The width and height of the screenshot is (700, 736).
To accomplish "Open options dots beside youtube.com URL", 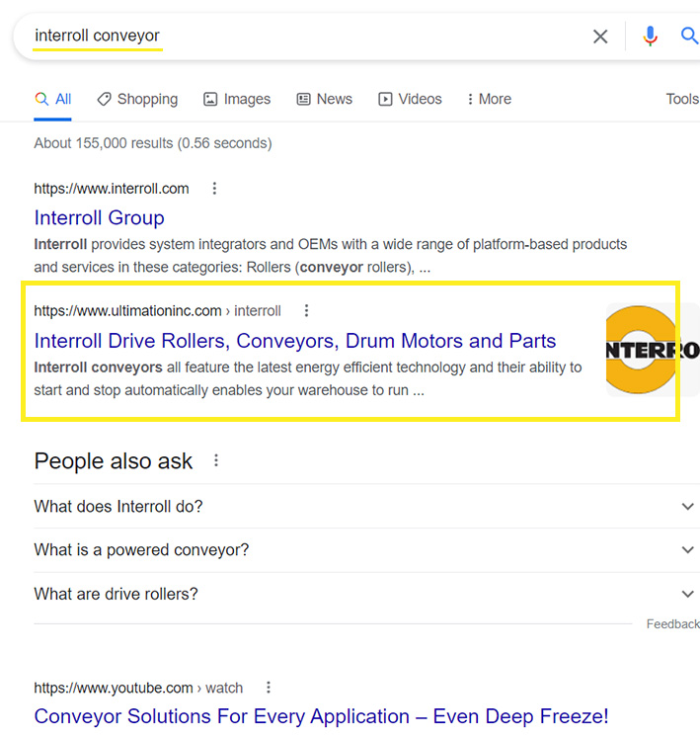I will 269,688.
